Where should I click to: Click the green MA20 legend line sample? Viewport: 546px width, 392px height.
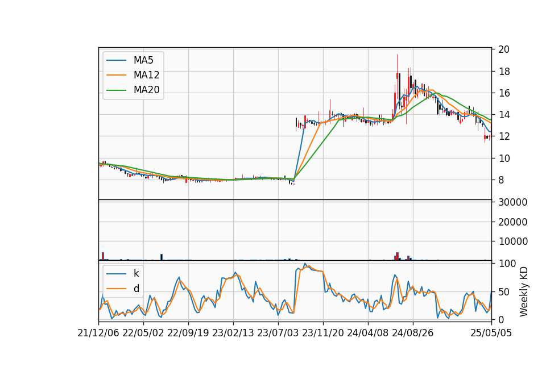[x=116, y=90]
